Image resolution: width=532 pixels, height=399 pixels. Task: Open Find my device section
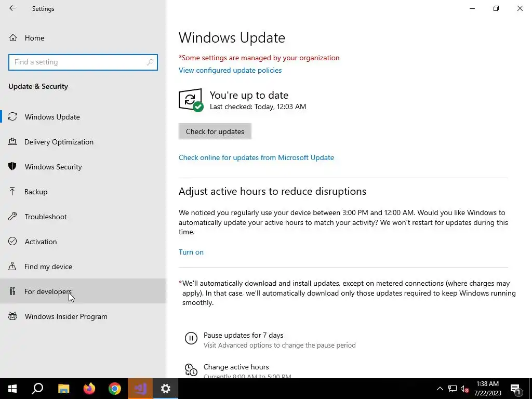pos(83,267)
